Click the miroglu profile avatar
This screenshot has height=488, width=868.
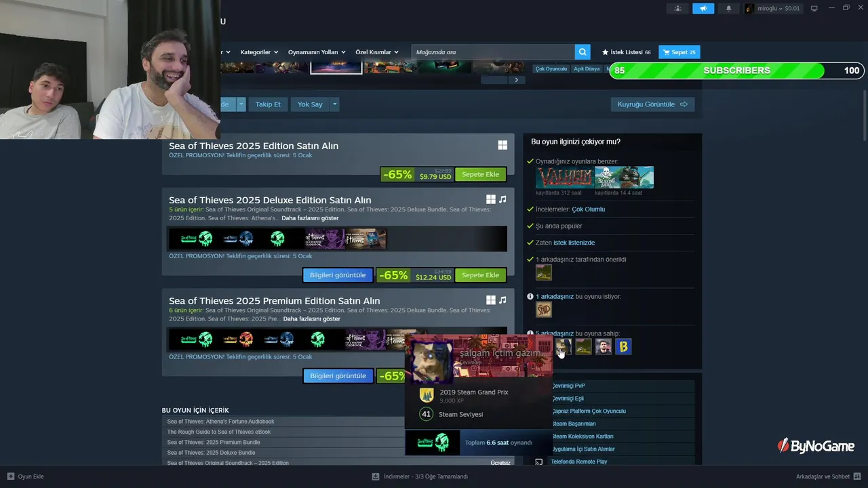[x=749, y=8]
